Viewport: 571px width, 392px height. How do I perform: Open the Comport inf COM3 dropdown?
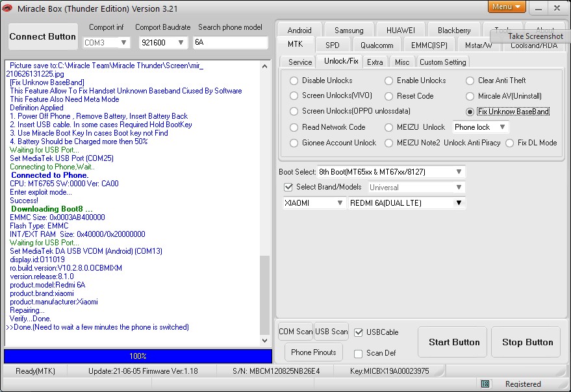(x=107, y=43)
